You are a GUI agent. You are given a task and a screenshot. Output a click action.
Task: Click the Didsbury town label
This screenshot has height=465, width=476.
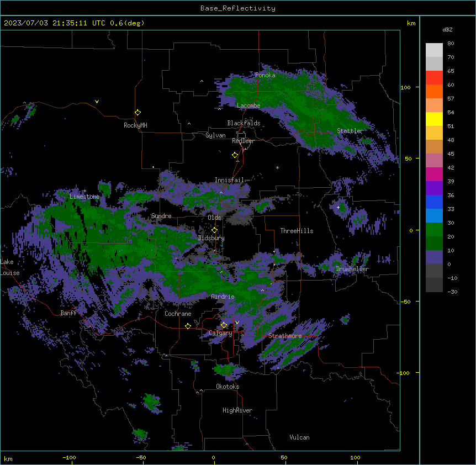coord(211,238)
